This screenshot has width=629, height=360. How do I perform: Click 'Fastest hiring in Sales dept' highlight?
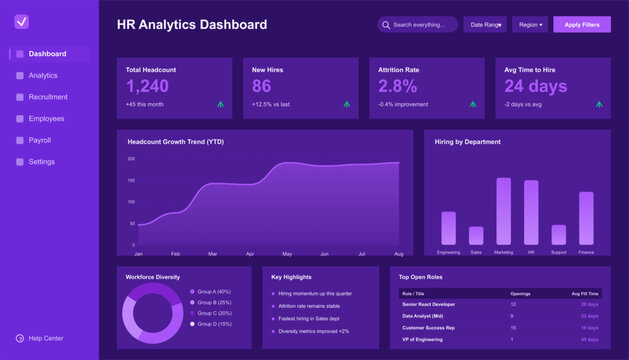(x=308, y=319)
